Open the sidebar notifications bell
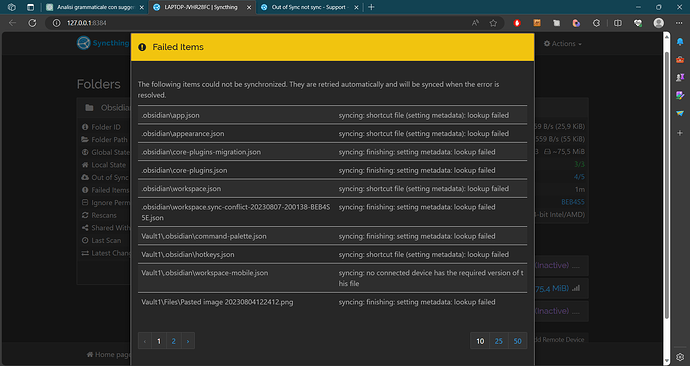 point(680,42)
